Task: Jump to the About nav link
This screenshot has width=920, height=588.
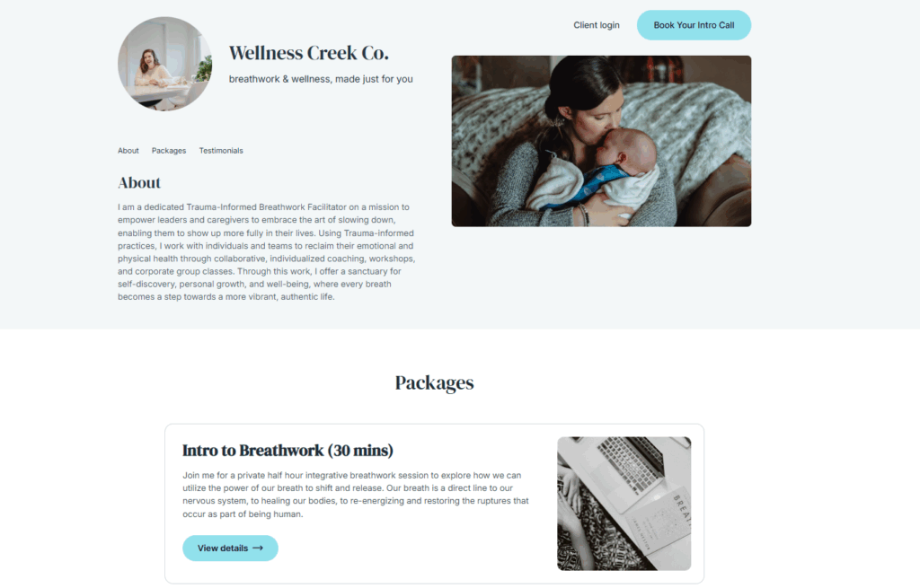Action: pyautogui.click(x=128, y=151)
